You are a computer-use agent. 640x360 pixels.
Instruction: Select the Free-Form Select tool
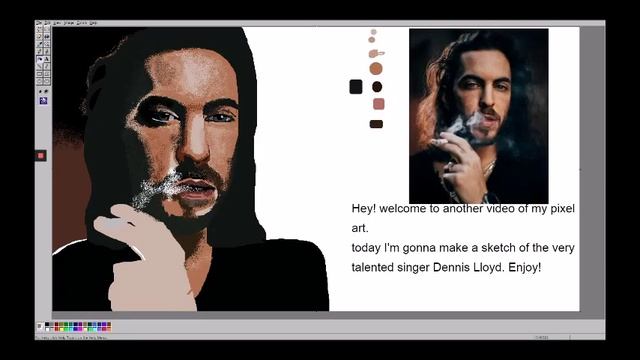coord(39,29)
